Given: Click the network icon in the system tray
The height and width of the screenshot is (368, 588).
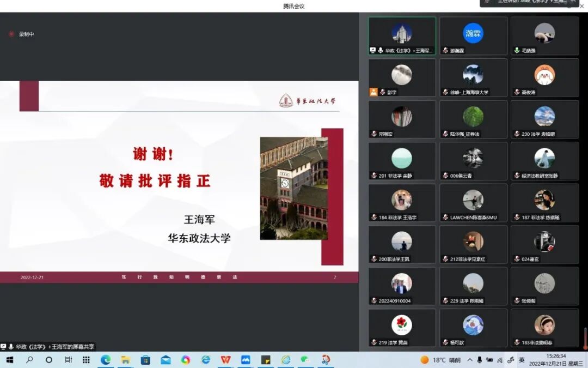Looking at the screenshot, I should pos(500,360).
